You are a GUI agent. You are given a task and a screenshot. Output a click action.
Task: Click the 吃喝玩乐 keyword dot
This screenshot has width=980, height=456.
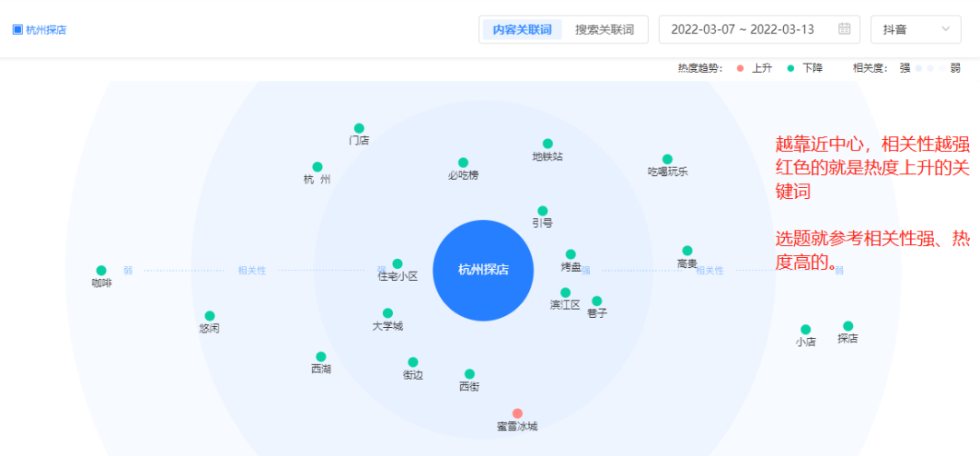click(668, 159)
